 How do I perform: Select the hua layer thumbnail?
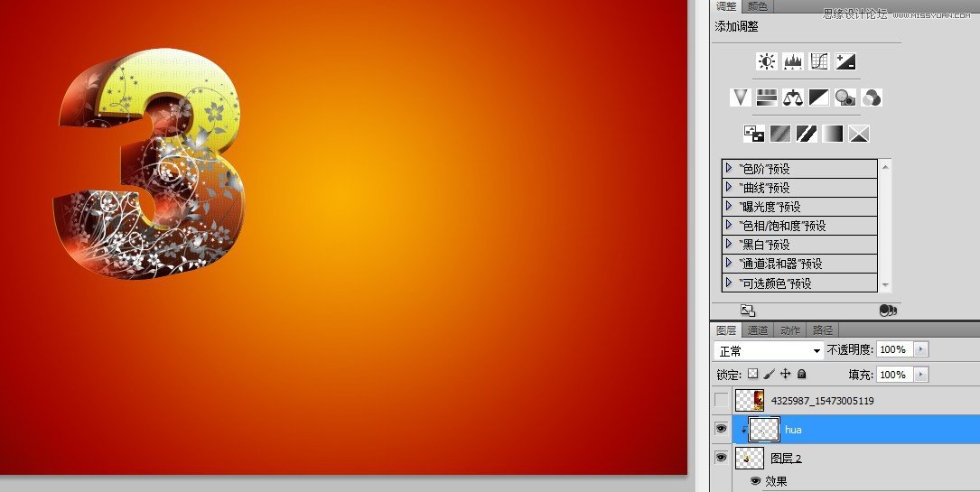click(x=764, y=429)
